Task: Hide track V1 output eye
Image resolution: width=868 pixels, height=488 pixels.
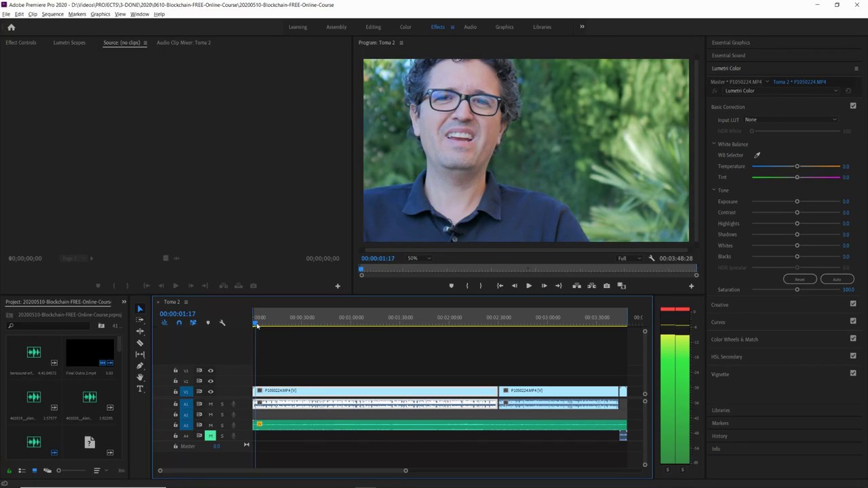Action: tap(210, 392)
